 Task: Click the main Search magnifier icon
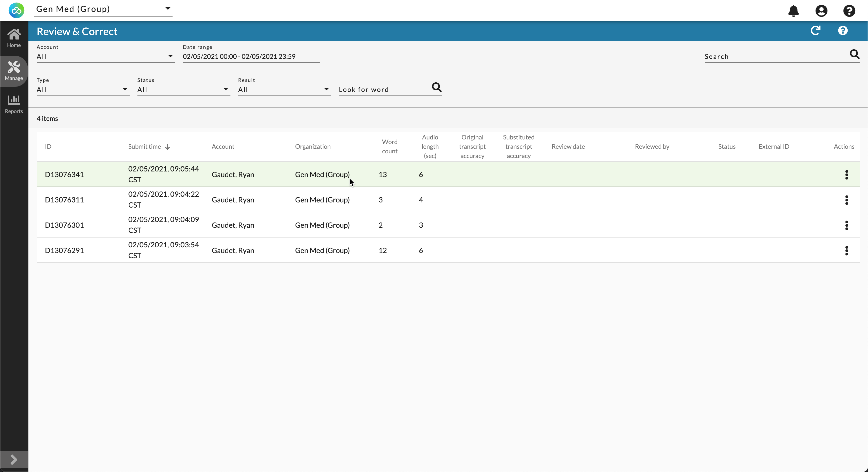tap(854, 54)
